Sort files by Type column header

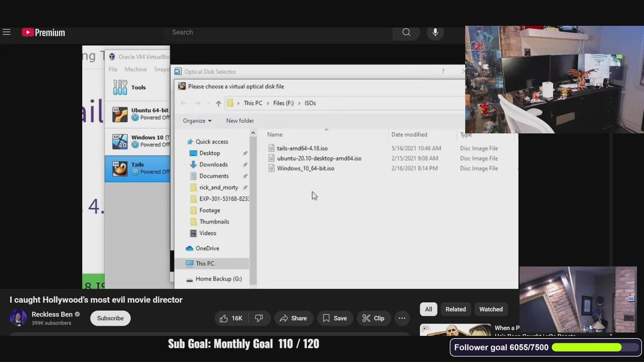[x=466, y=135]
